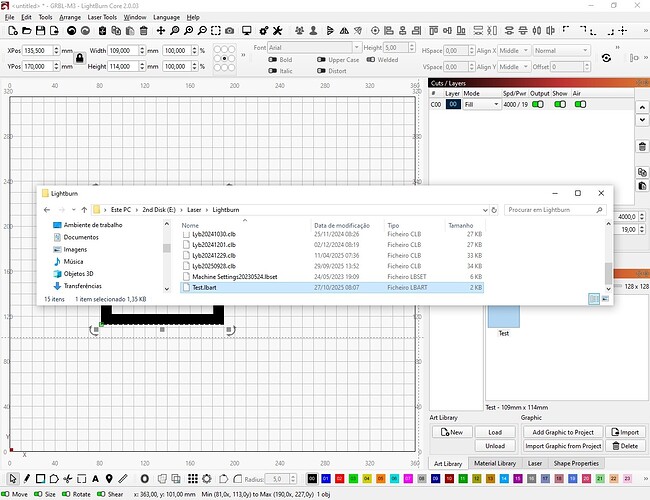Open the Laser Tools menu
650x500 pixels.
103,17
